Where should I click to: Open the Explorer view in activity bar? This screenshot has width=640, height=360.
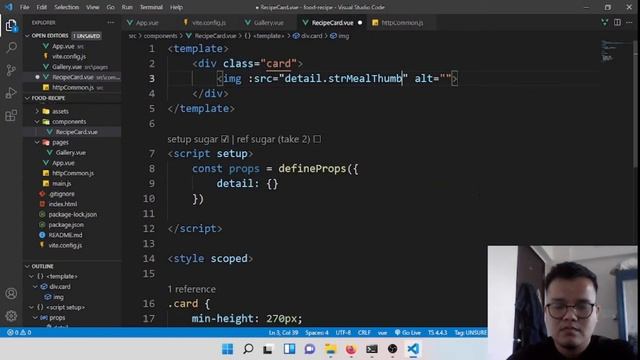point(11,26)
